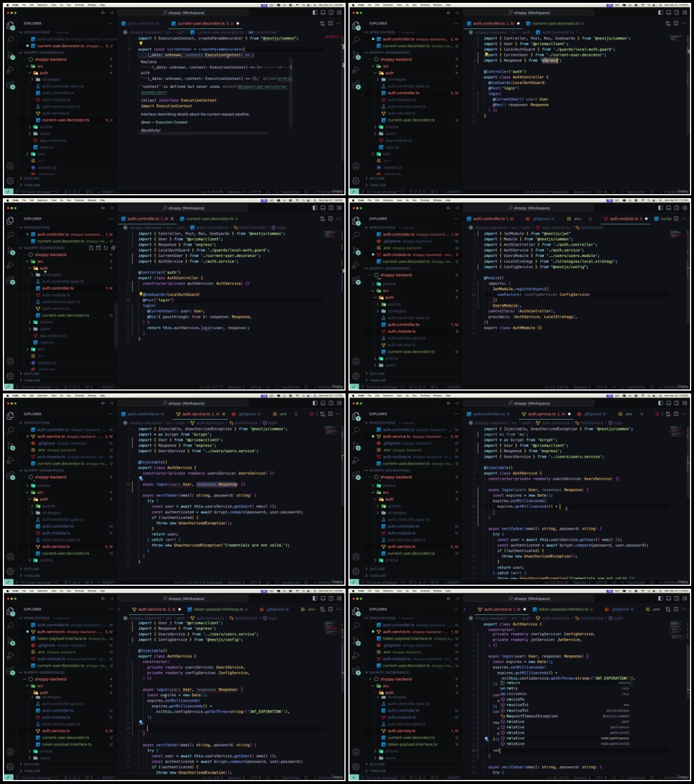Open Manage gear in ExecutionContext hover frame
Viewport: 694px width, 784px height.
pos(10,180)
